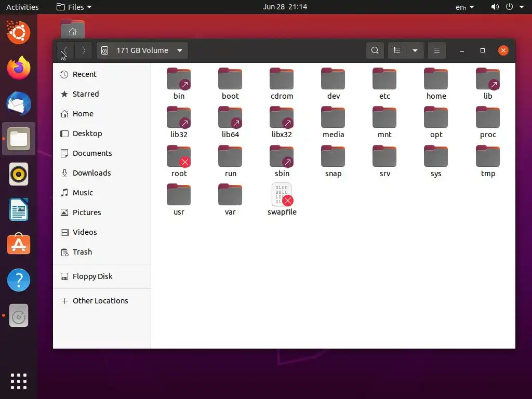Go to Downloads in the sidebar
The width and height of the screenshot is (532, 399).
(x=102, y=172)
